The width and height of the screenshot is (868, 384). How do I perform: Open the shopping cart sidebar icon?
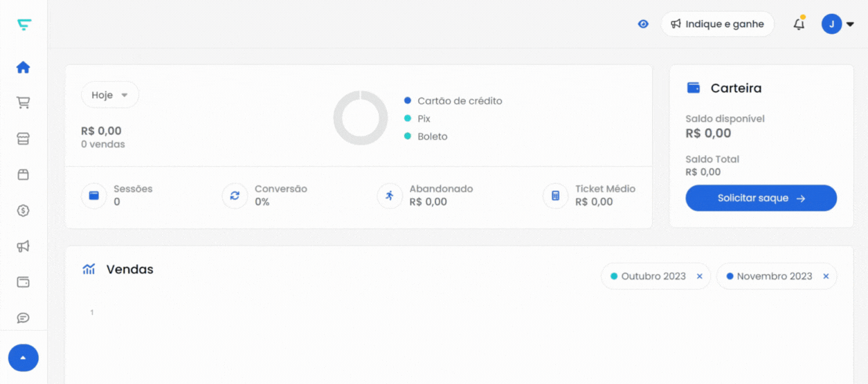24,102
